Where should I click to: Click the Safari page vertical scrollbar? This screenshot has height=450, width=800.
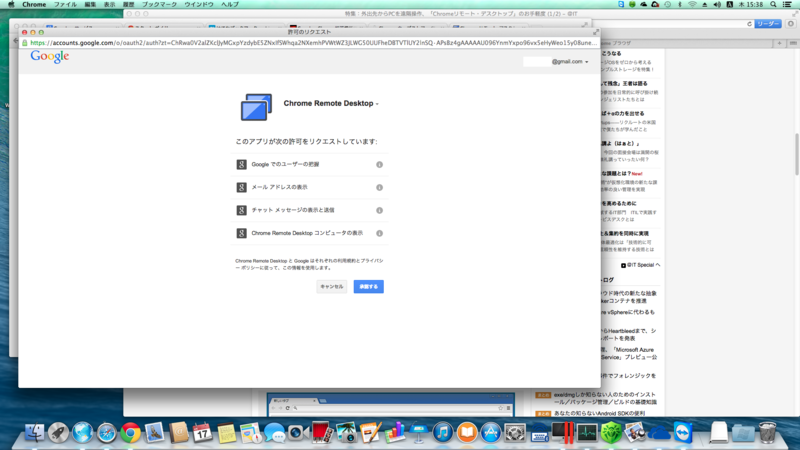(x=796, y=154)
